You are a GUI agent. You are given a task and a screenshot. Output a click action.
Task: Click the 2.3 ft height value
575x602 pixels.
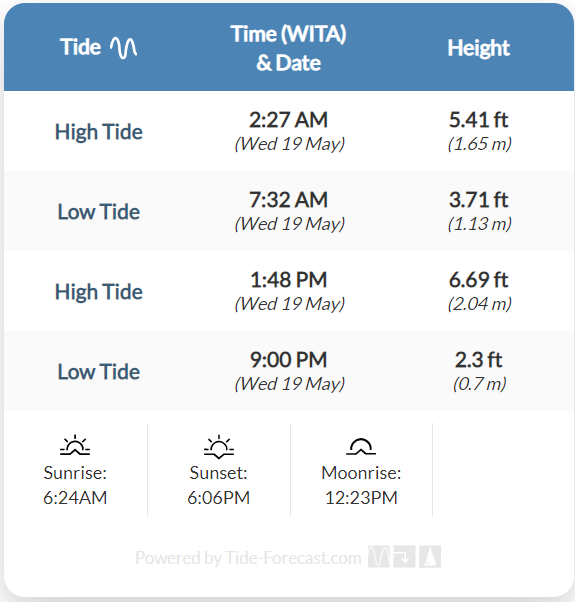click(x=479, y=360)
